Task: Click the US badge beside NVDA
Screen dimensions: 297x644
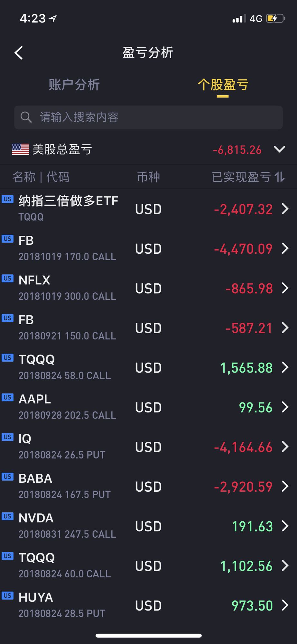Action: (x=7, y=516)
